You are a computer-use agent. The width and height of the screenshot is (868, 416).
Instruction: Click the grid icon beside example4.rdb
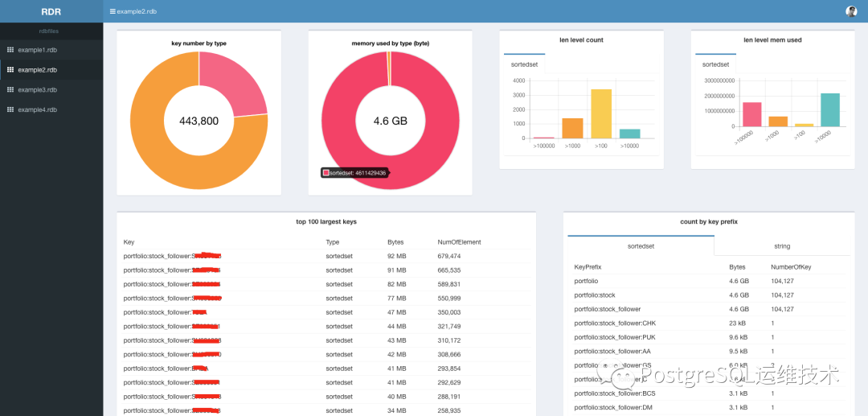(10, 109)
